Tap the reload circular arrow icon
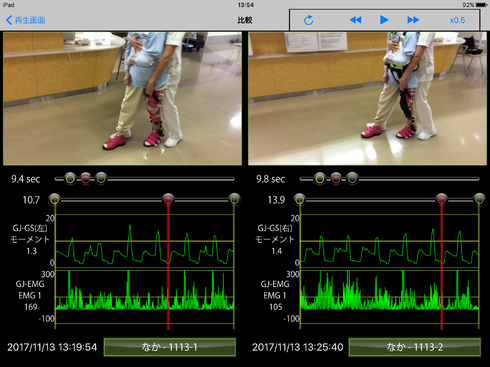This screenshot has width=490, height=367. click(x=309, y=20)
